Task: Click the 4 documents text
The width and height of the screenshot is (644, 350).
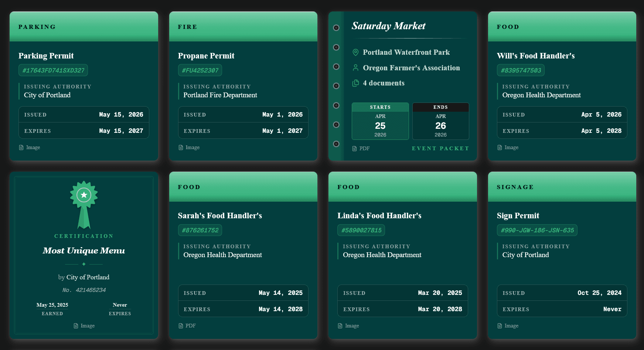Action: coord(384,83)
